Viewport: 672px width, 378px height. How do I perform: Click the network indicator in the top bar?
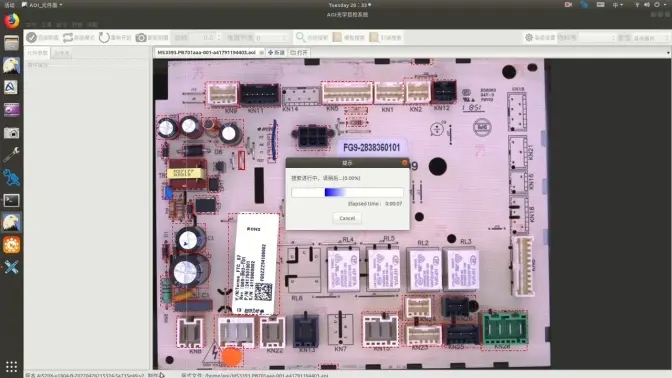click(637, 5)
